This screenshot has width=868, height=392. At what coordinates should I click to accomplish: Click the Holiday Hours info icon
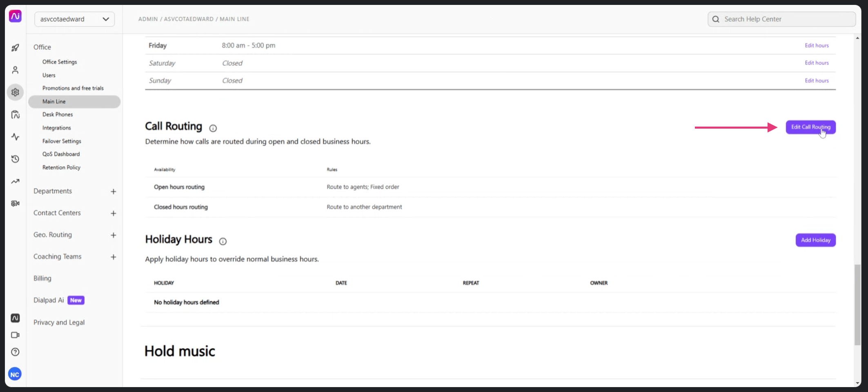[x=223, y=241]
